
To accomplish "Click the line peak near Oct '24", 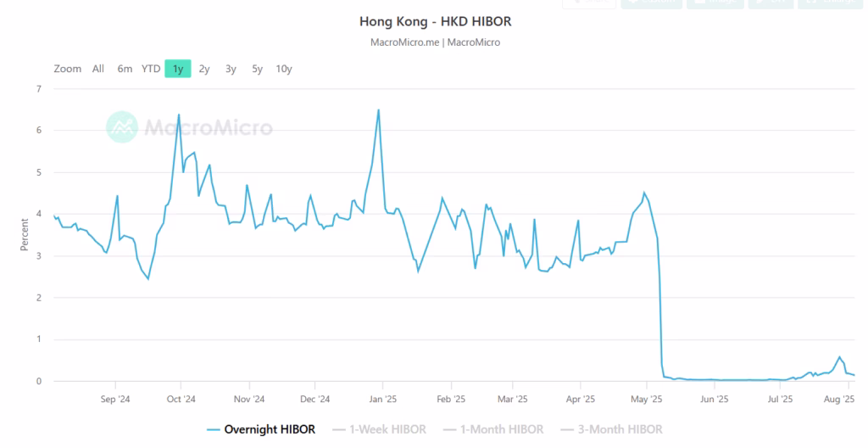I will coord(178,115).
